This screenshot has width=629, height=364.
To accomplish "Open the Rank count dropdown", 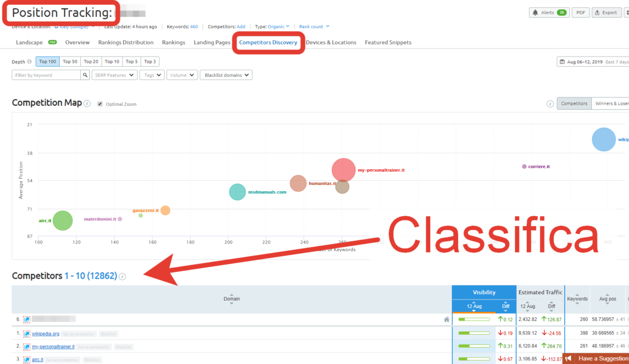I will tap(314, 27).
